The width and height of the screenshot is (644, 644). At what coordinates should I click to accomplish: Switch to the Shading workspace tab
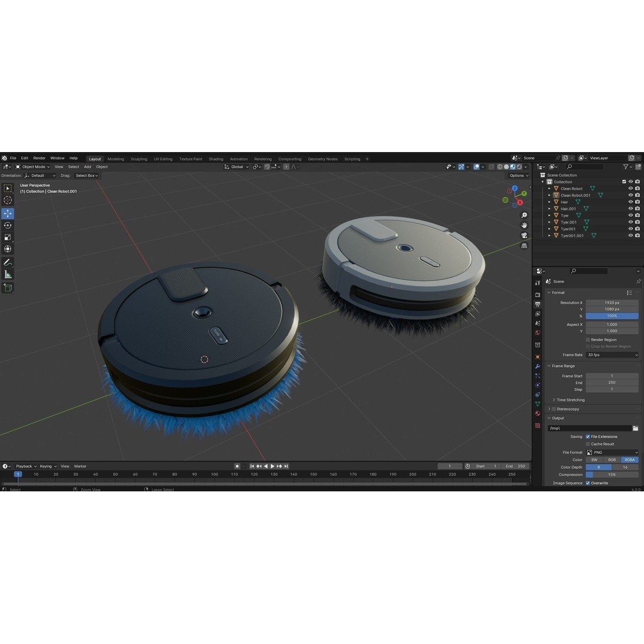coord(216,159)
